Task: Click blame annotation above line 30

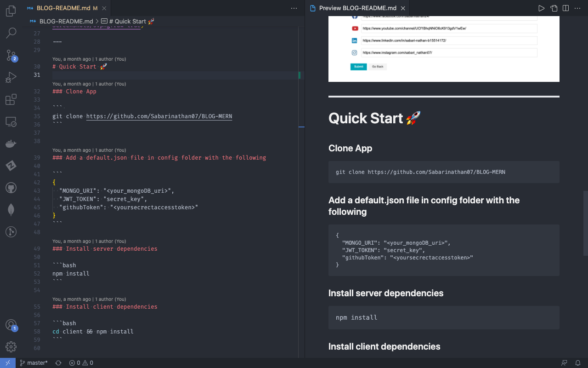Action: coord(89,59)
